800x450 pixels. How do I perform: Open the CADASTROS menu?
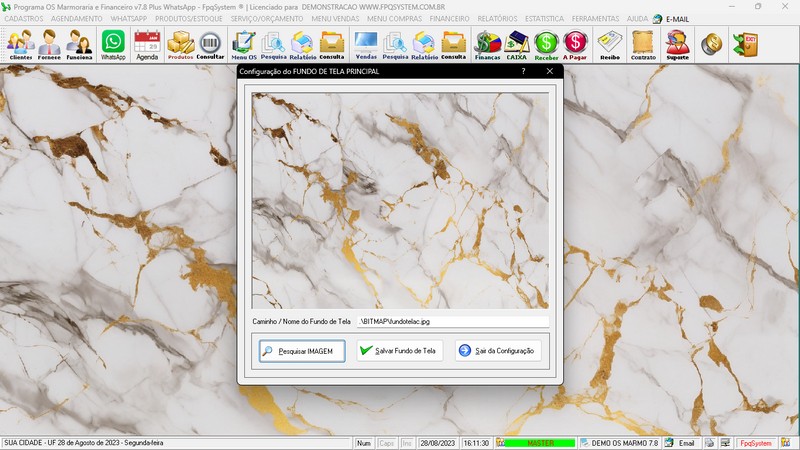24,19
